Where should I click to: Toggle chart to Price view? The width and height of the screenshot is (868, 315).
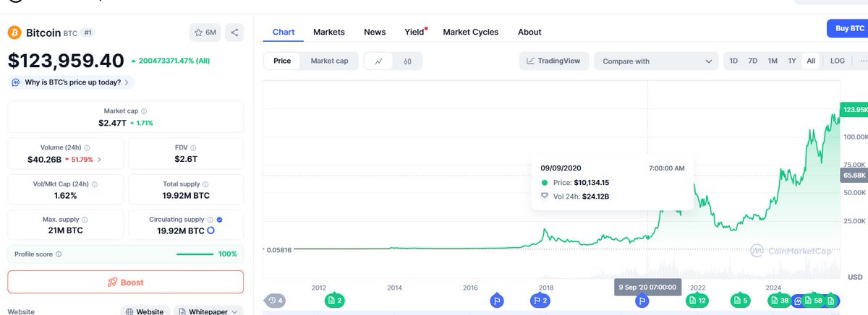pos(282,61)
